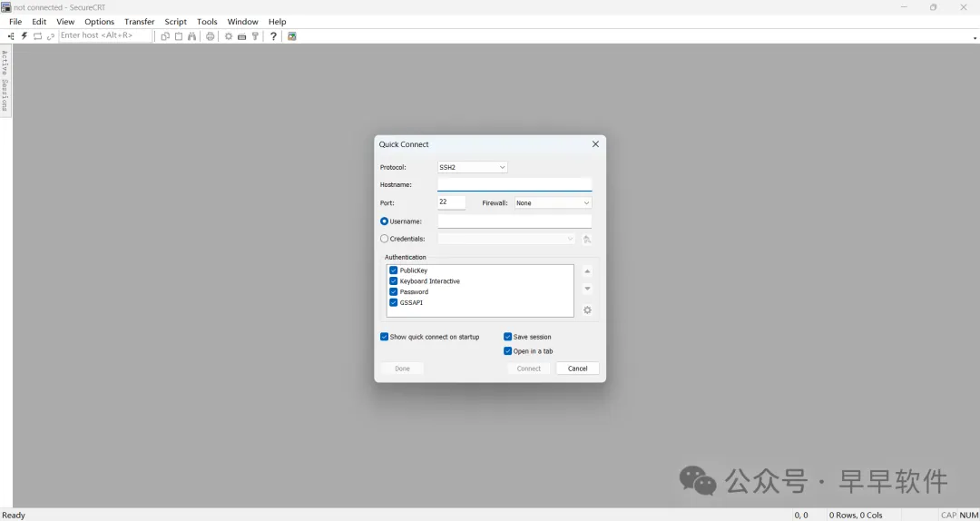Open authentication Properties gear icon

tap(587, 310)
